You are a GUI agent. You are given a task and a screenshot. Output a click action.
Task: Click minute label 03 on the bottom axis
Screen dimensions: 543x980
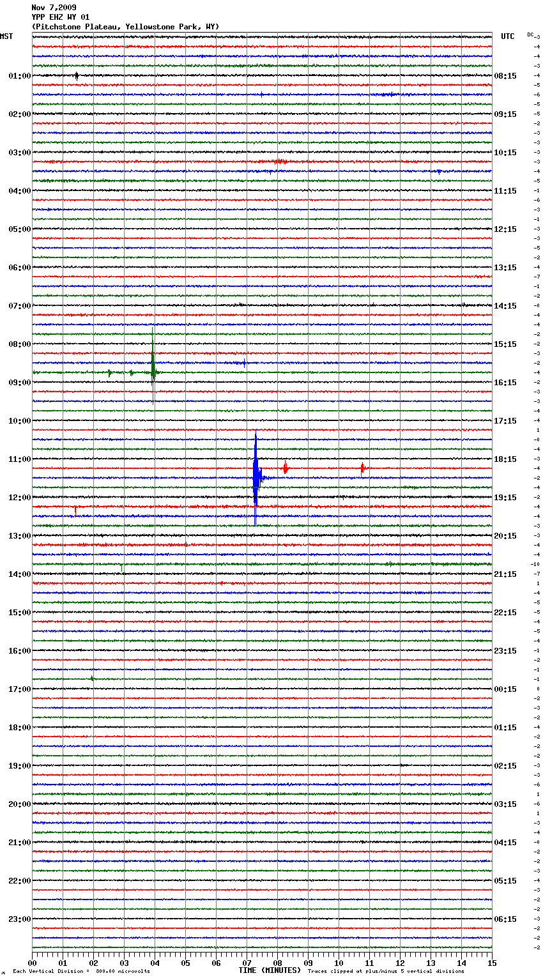point(124,963)
